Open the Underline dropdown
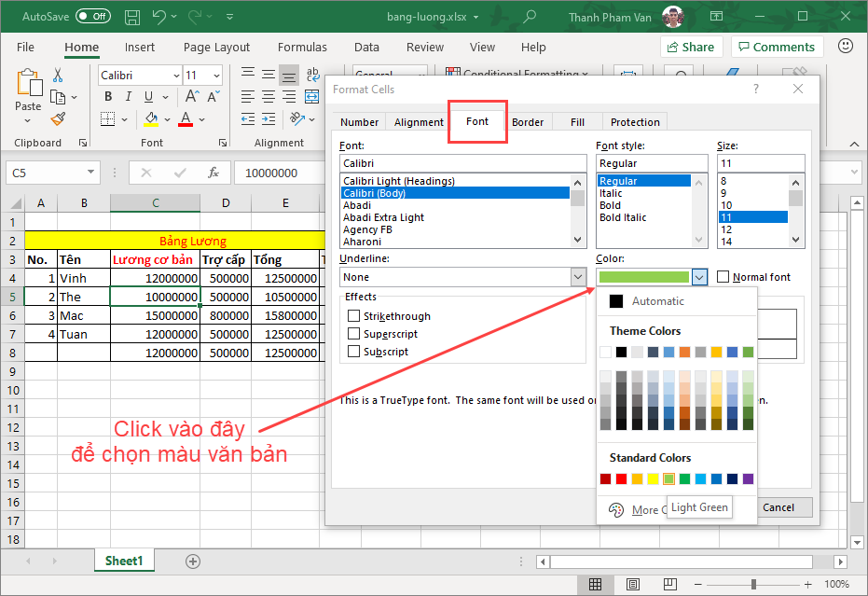The image size is (868, 596). point(578,276)
